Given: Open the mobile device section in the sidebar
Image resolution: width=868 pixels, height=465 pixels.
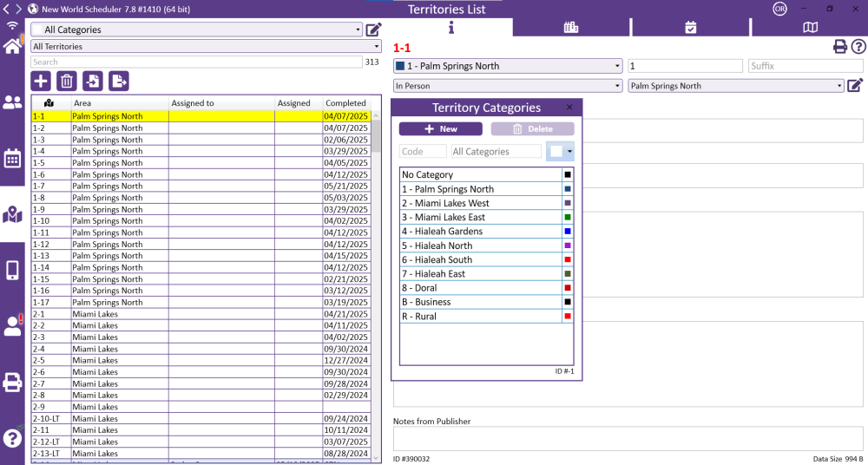Looking at the screenshot, I should (12, 271).
